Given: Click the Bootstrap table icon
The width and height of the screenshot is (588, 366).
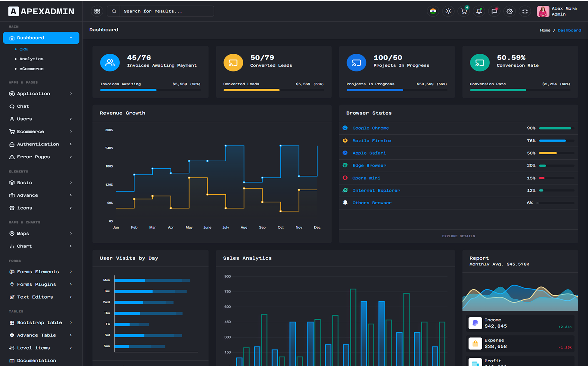Looking at the screenshot, I should [12, 323].
